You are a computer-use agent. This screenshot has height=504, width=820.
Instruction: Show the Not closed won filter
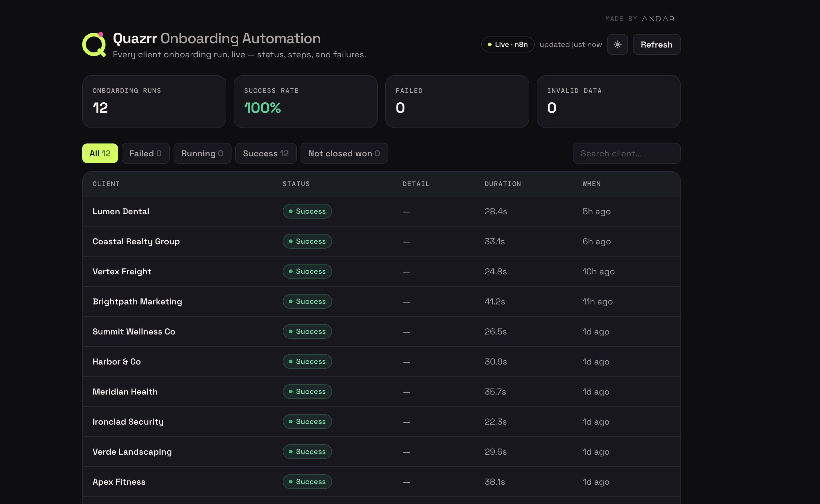344,153
